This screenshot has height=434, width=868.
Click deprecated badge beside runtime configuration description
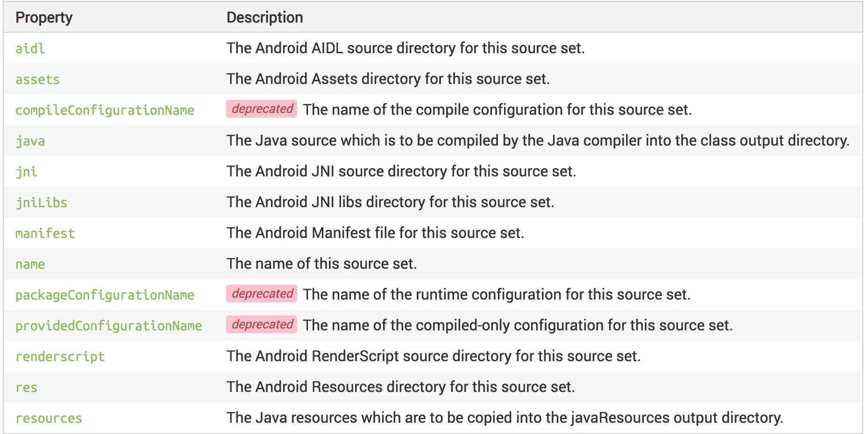point(262,294)
